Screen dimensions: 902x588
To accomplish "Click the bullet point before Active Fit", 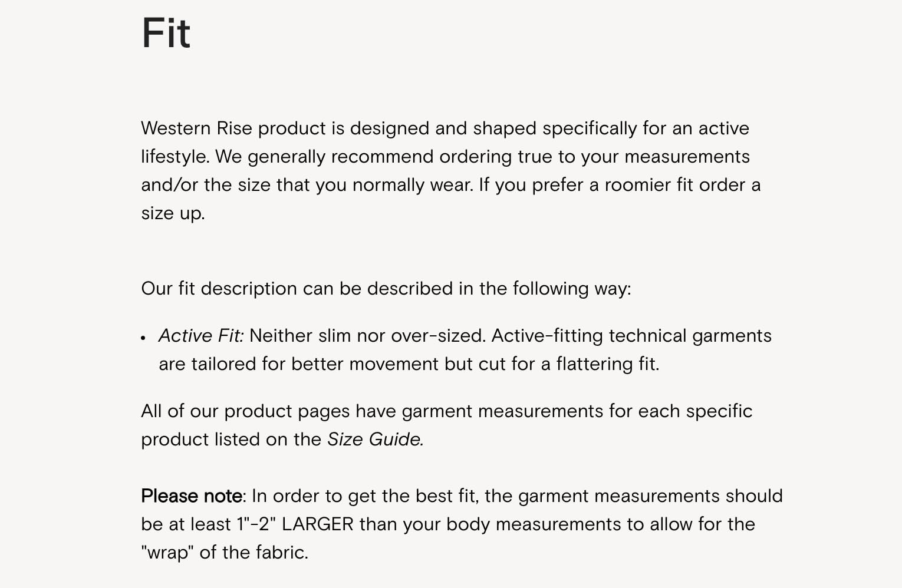I will click(x=143, y=338).
